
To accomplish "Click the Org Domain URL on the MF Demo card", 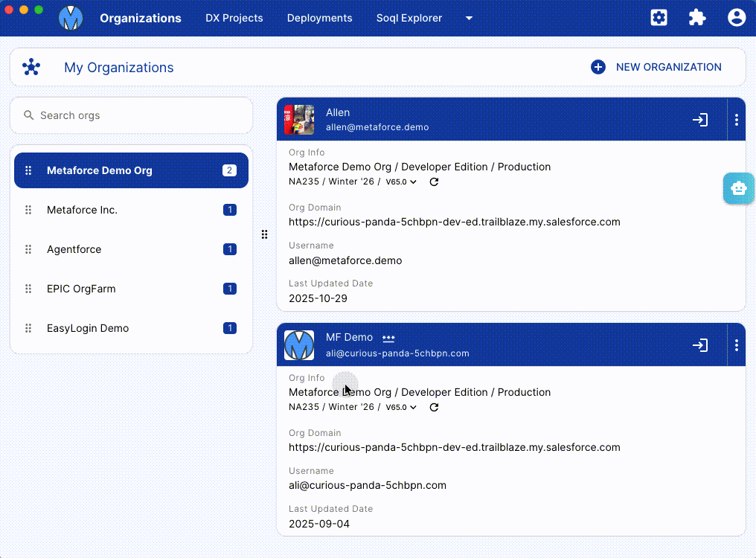I will [x=454, y=447].
